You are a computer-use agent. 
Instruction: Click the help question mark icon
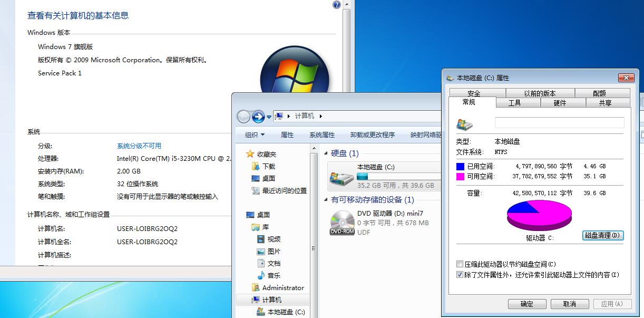click(x=337, y=5)
